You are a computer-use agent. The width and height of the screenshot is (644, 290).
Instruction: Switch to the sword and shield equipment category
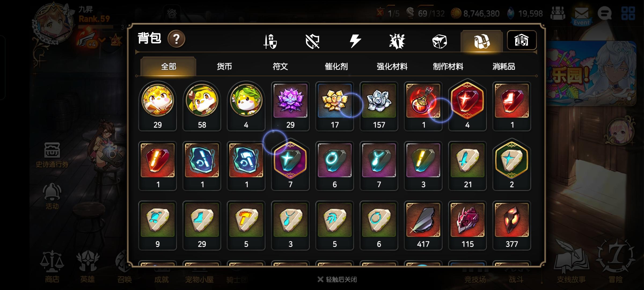click(x=270, y=42)
